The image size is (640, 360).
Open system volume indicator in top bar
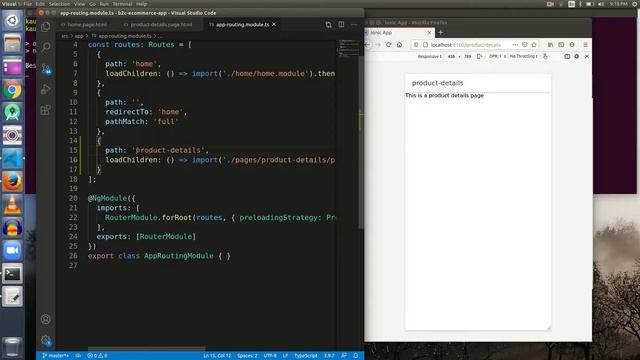pos(601,4)
